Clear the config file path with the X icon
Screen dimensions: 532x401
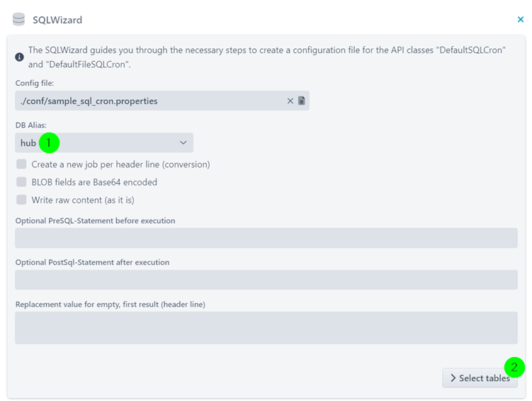click(290, 101)
